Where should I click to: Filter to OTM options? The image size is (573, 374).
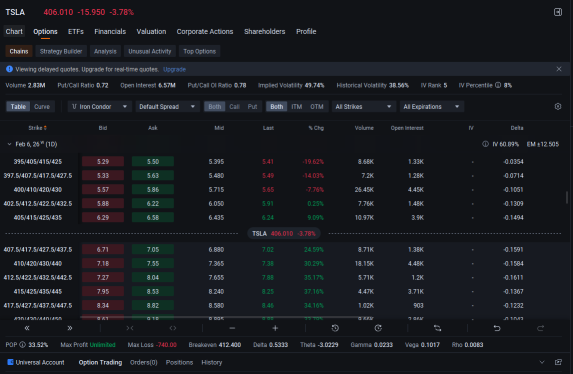click(x=317, y=106)
